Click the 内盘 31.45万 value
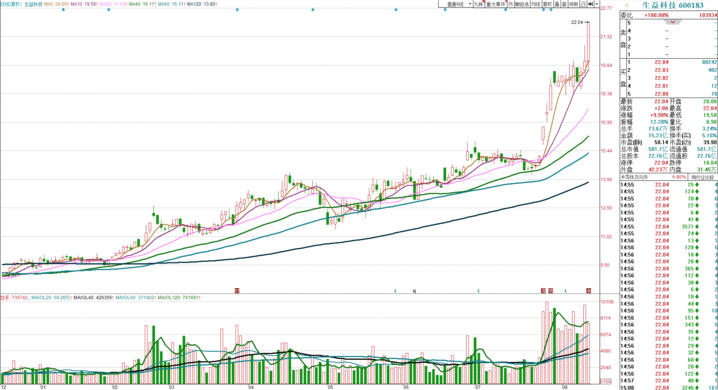718x390 pixels. [x=708, y=169]
